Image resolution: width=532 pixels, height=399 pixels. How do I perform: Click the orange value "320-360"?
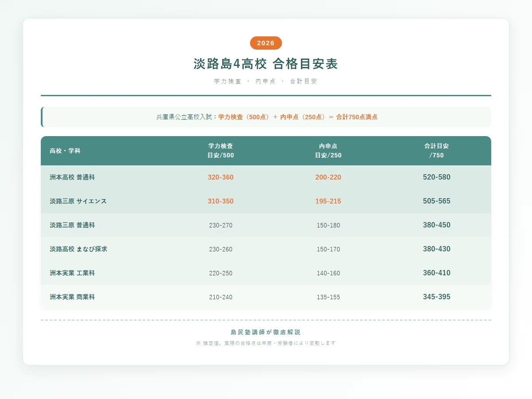(221, 177)
